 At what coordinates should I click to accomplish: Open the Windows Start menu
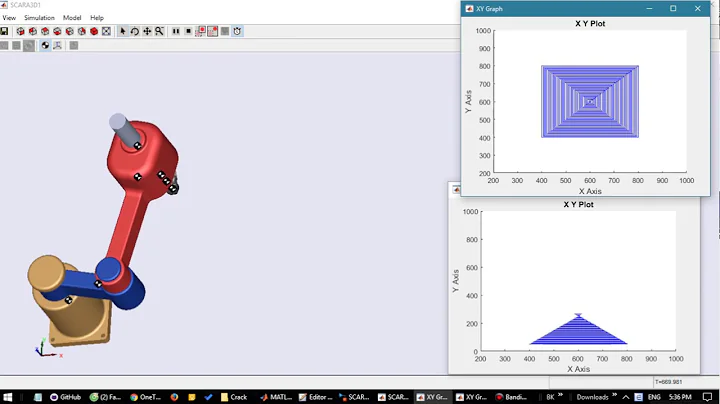(7, 397)
